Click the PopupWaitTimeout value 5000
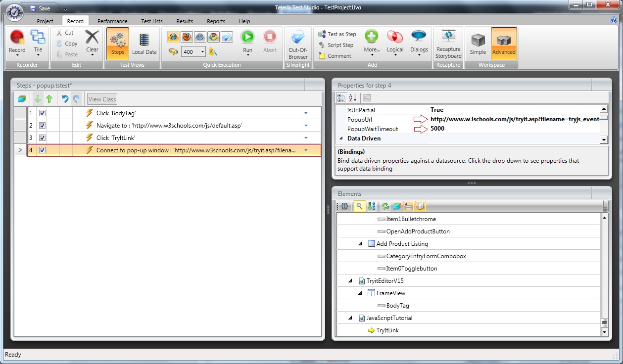This screenshot has height=364, width=623. (x=437, y=129)
